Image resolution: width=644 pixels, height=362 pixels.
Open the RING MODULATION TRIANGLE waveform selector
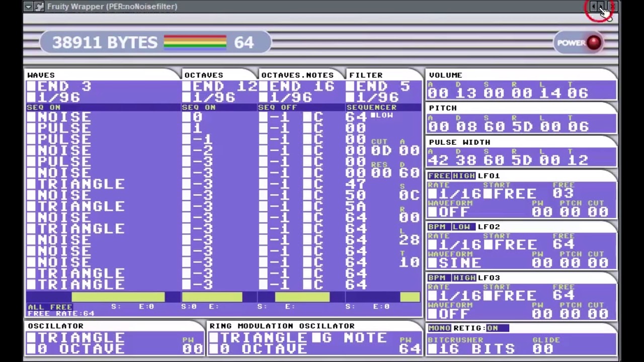click(259, 338)
